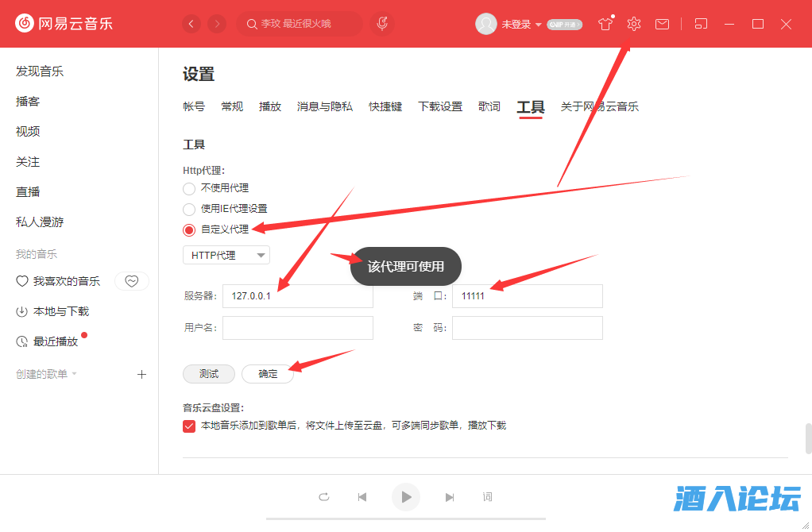Switch to the 关于网易云音乐 tab

point(599,106)
